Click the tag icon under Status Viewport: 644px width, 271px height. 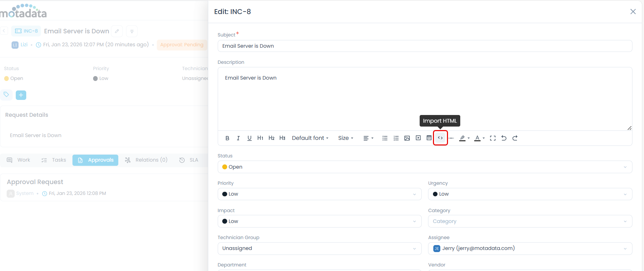click(x=6, y=95)
